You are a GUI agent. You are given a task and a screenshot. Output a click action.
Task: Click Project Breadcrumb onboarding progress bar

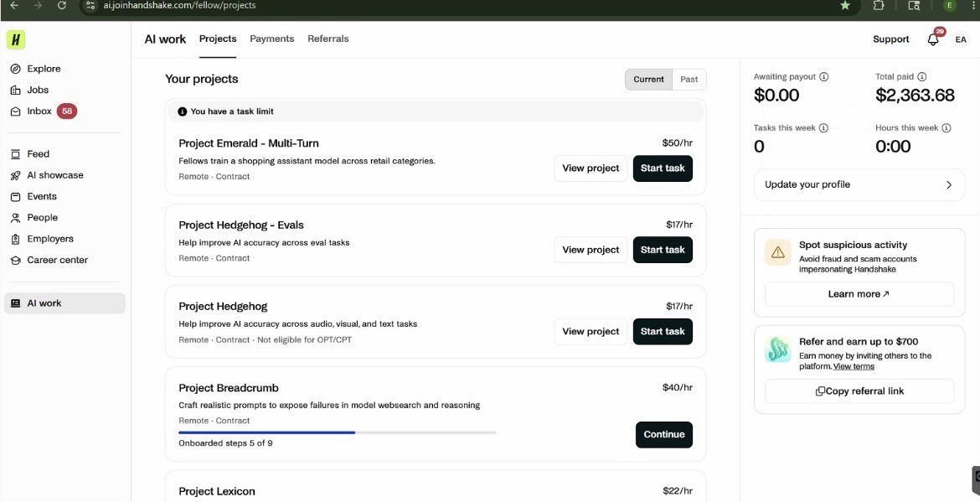point(338,432)
